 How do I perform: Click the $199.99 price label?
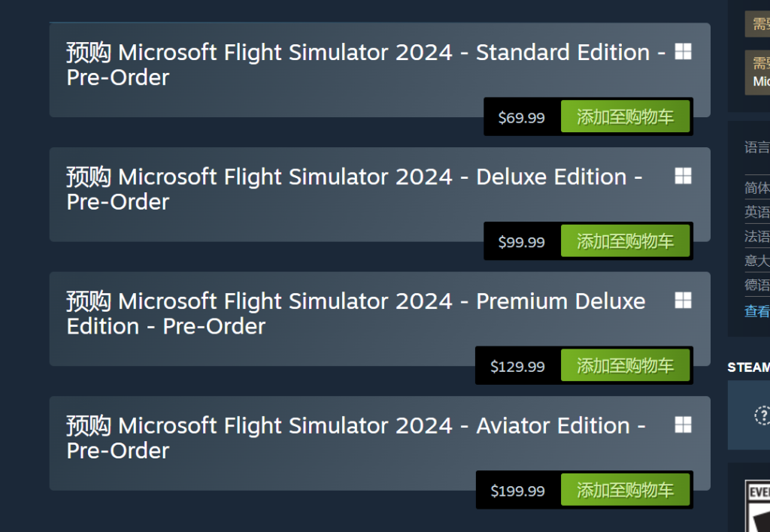click(517, 491)
